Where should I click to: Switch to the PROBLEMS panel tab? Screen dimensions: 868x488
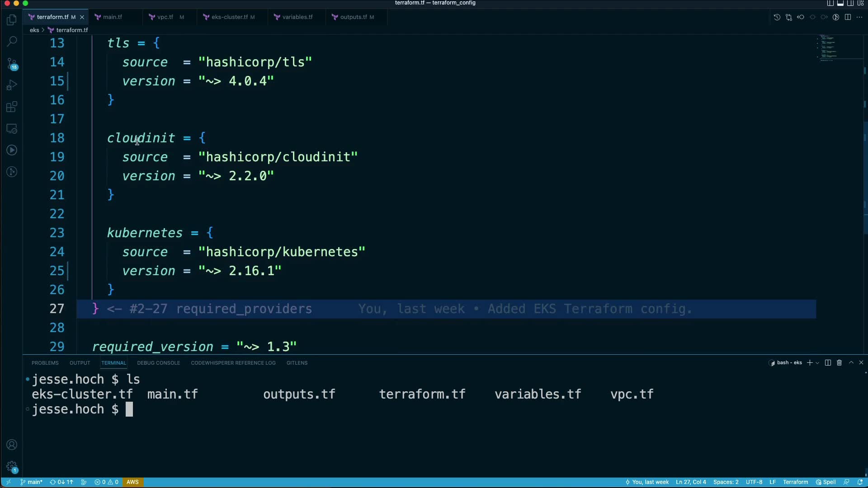[x=45, y=363]
